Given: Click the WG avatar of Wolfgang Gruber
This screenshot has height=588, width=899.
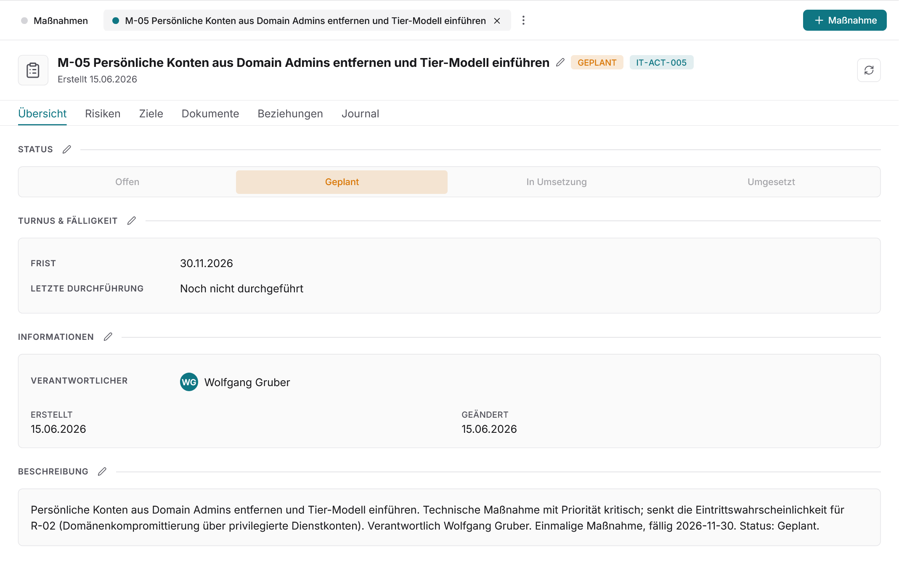Looking at the screenshot, I should coord(189,382).
